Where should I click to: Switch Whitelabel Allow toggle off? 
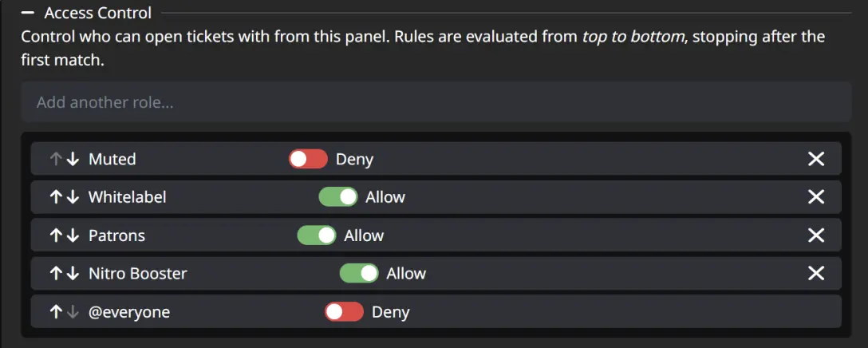(x=338, y=197)
